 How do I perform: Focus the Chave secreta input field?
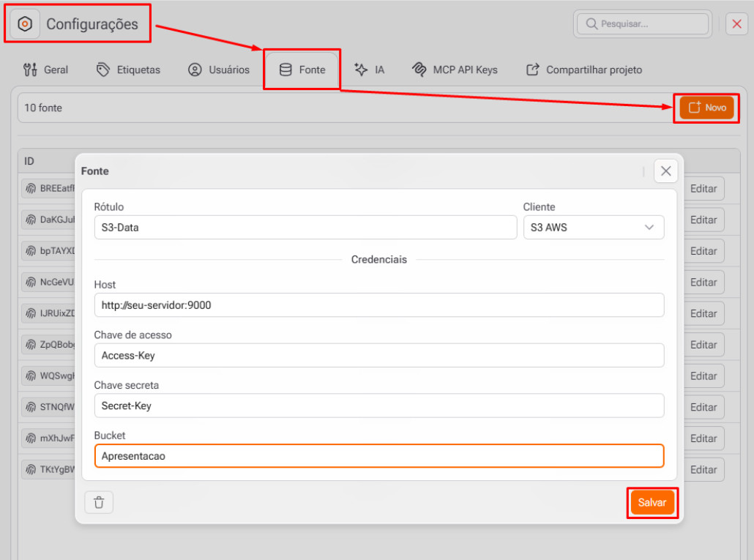(x=378, y=406)
